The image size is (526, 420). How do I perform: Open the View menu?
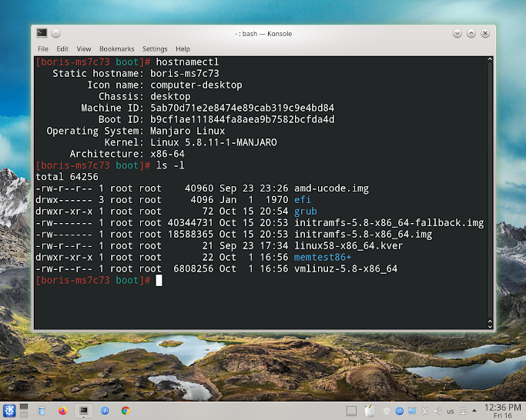pos(84,49)
